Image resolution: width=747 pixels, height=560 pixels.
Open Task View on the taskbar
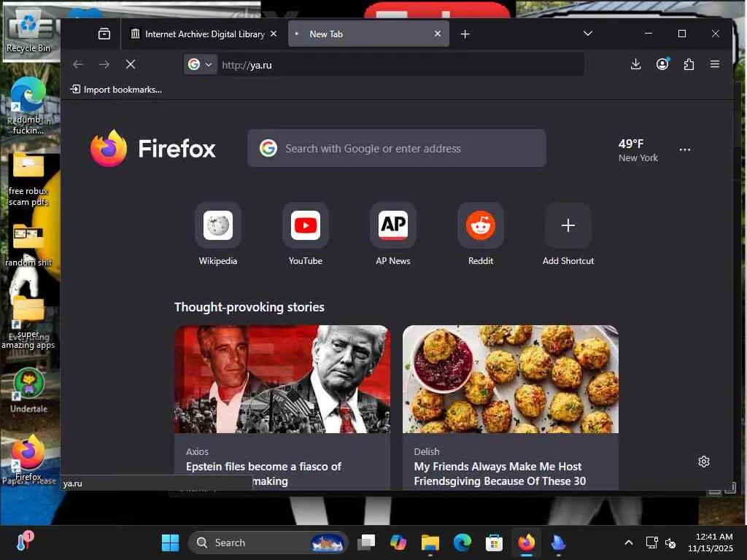[366, 542]
